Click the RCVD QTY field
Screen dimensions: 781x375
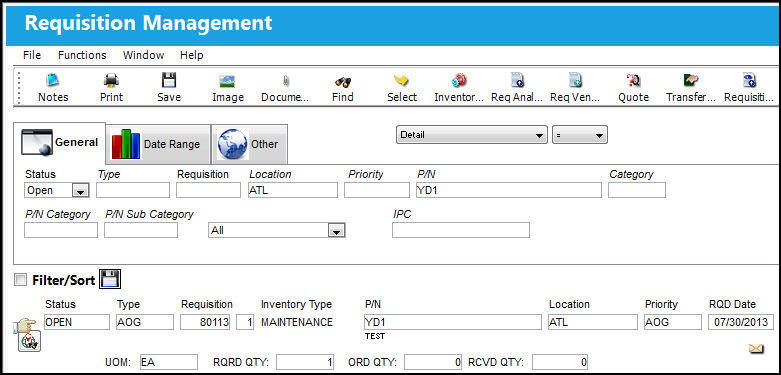[x=561, y=362]
